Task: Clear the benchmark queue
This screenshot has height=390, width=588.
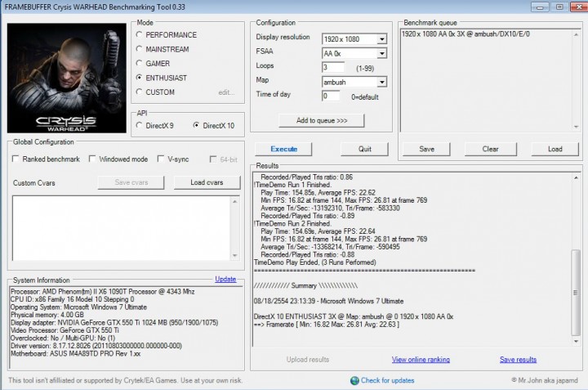Action: [491, 149]
